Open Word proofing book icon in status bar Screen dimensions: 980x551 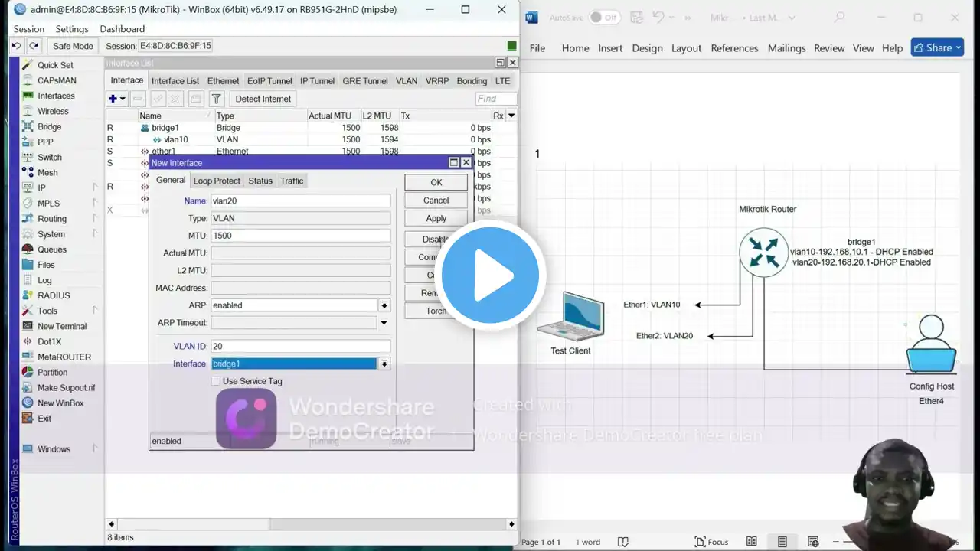[623, 542]
